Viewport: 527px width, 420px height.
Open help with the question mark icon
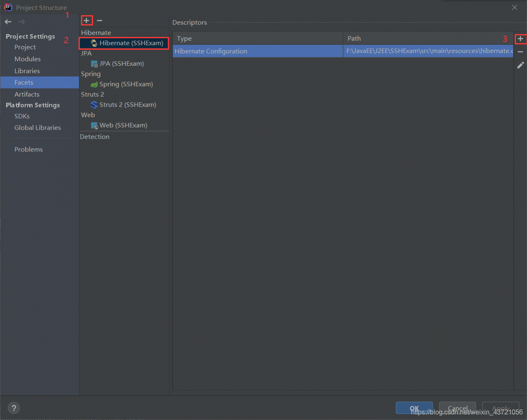coord(14,408)
